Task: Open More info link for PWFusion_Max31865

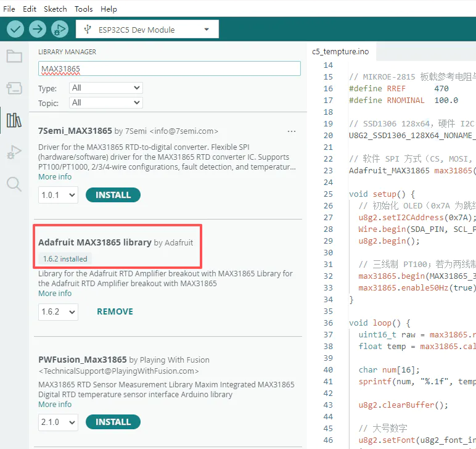Action: 55,405
